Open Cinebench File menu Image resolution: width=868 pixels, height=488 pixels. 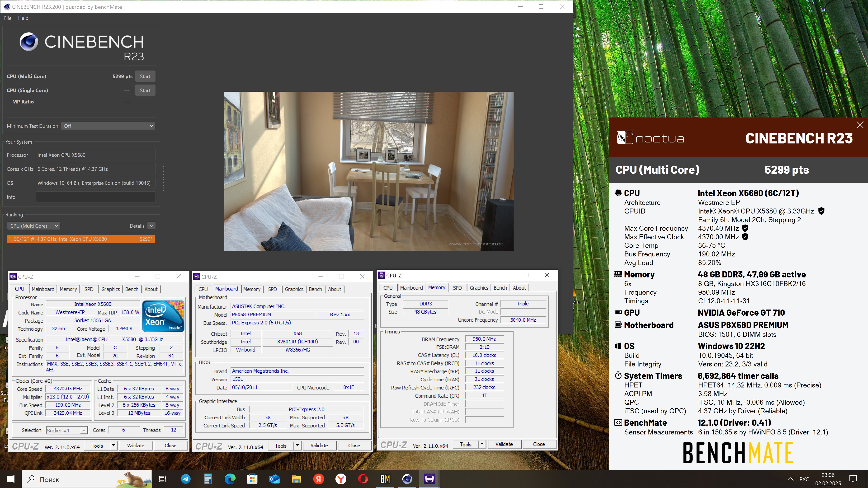(x=7, y=18)
